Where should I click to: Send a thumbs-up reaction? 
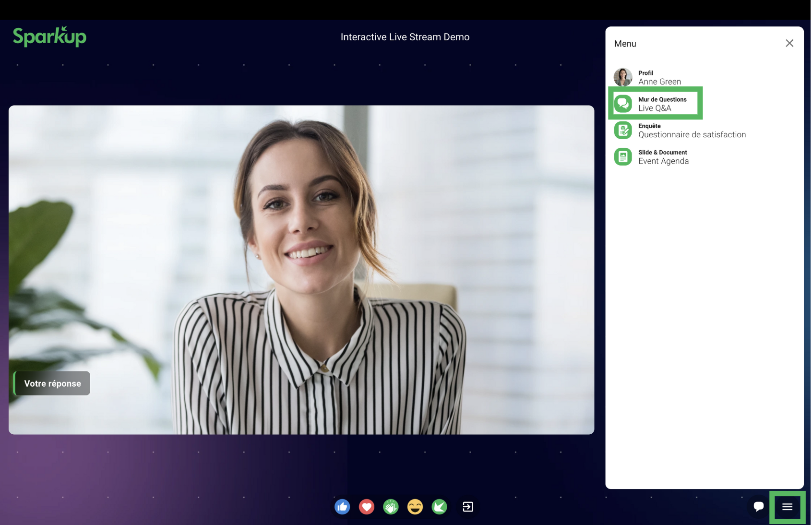point(342,507)
